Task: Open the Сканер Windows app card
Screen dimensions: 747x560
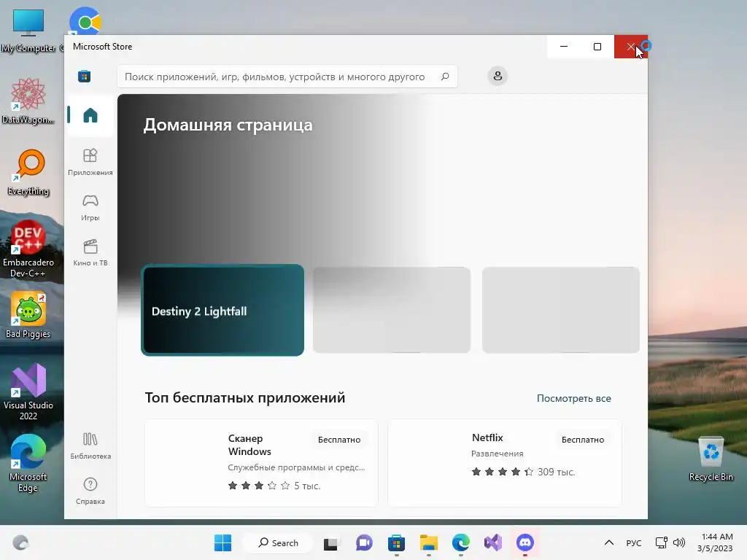Action: point(261,463)
